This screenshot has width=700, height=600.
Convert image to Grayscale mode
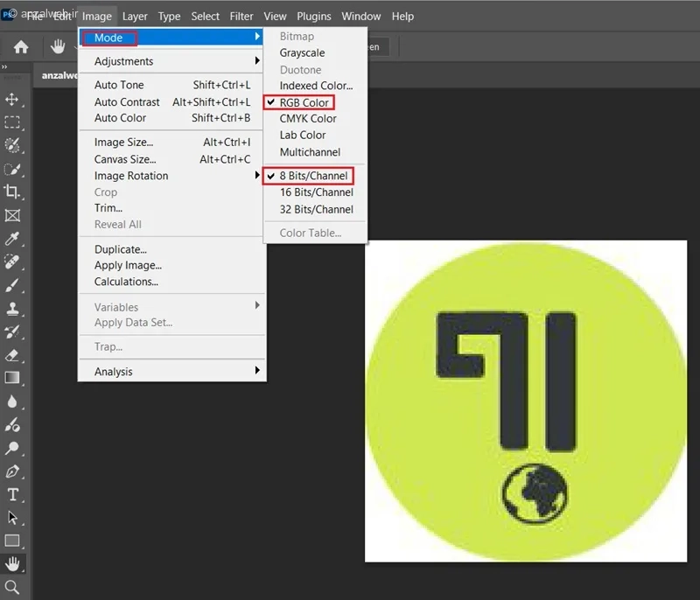click(315, 52)
